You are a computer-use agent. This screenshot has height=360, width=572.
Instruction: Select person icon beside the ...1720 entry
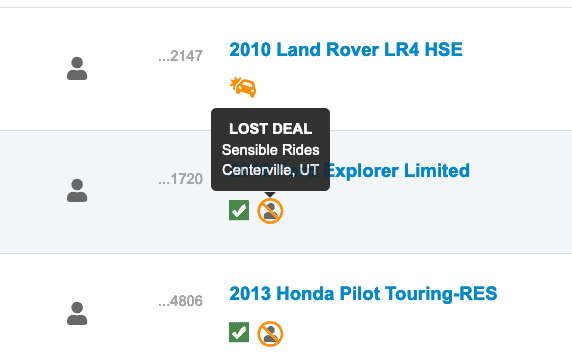77,190
